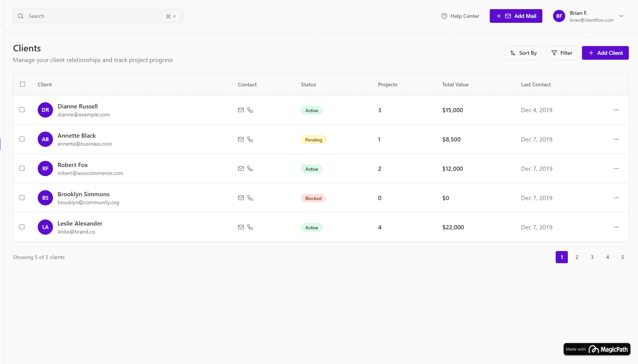Jump to page 5 in pagination
638x364 pixels.
coord(623,257)
